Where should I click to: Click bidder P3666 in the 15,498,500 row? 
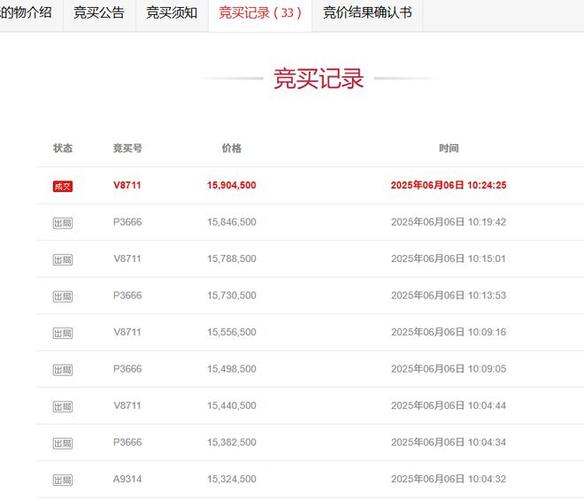pyautogui.click(x=127, y=369)
